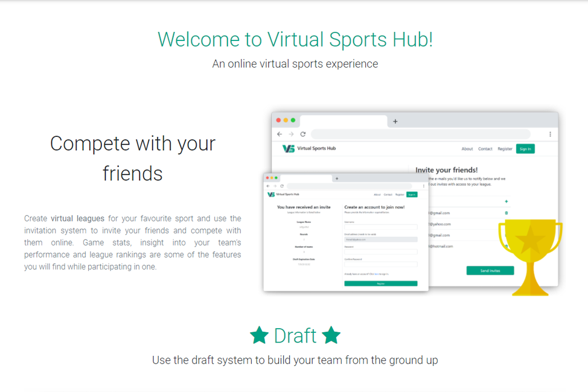Screen dimensions: 588x392
Task: Click inside the browser address bar
Action: click(x=423, y=134)
